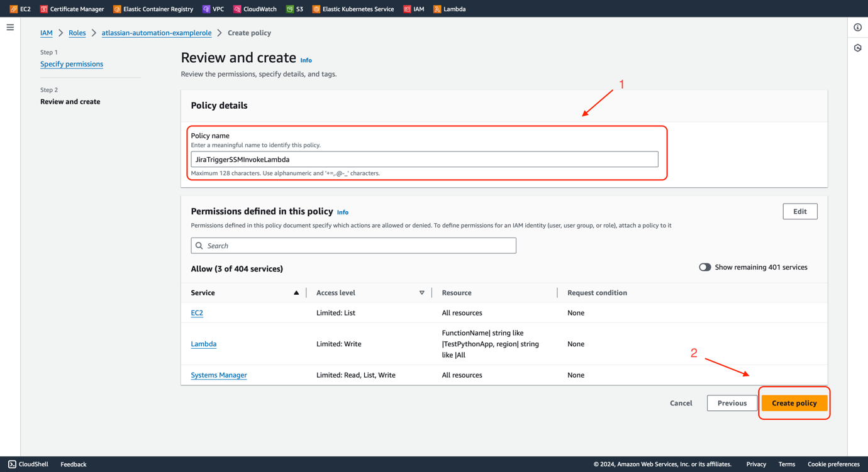Click "Limited: Read, List, Write" cell
The height and width of the screenshot is (472, 868).
356,375
